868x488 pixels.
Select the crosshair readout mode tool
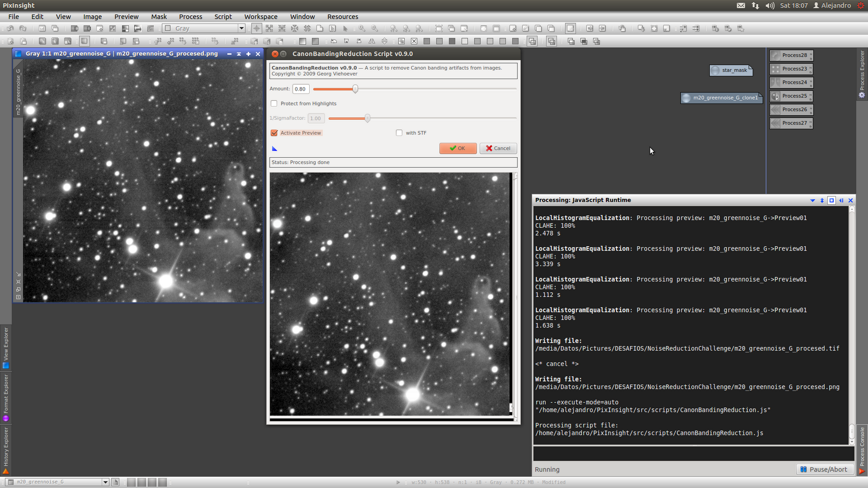click(257, 28)
